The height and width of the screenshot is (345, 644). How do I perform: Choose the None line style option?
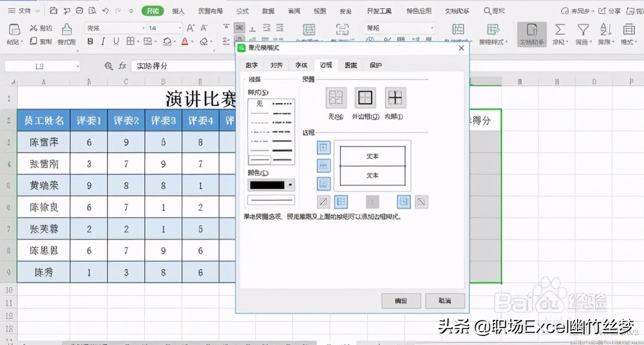pyautogui.click(x=259, y=104)
